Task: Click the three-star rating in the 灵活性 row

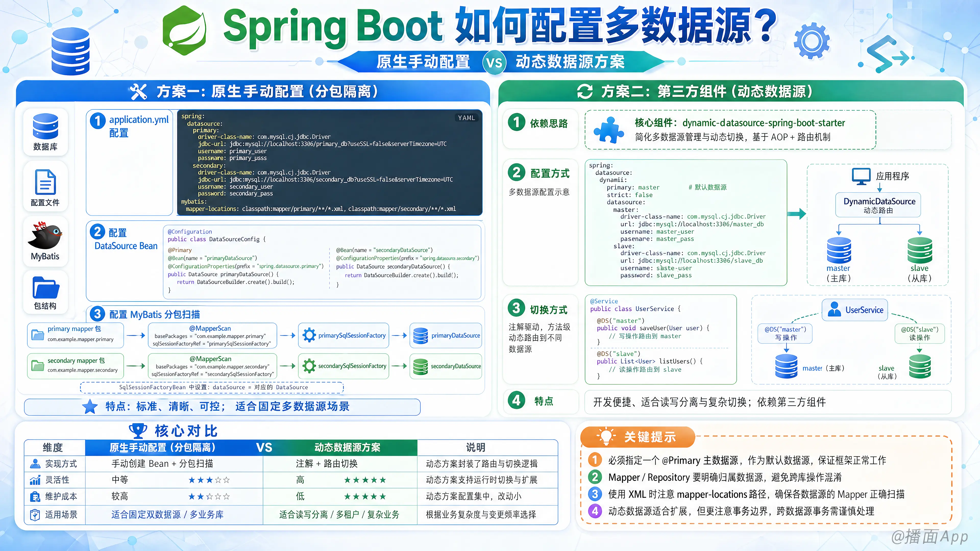Action: click(209, 480)
